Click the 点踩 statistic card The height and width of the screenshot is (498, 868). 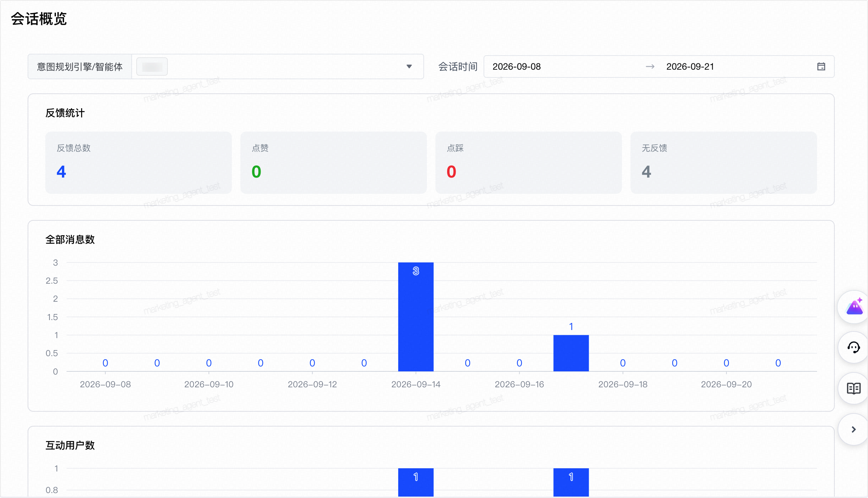529,163
